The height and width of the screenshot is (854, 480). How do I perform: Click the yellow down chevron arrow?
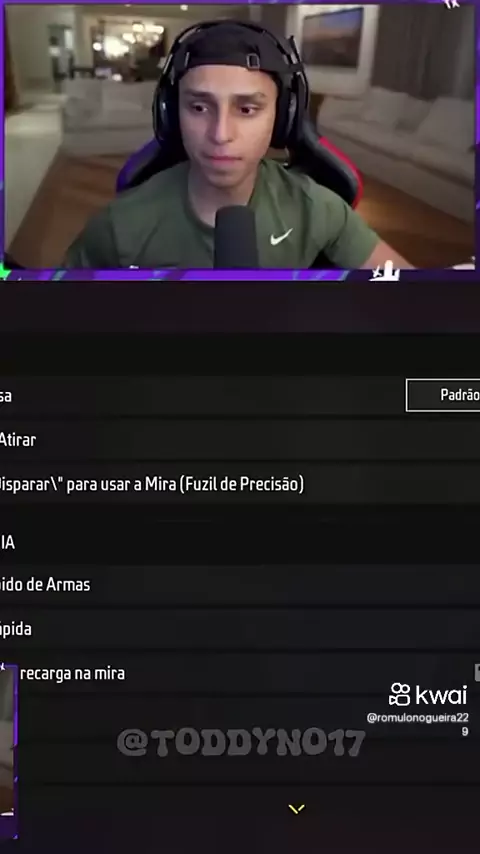click(296, 809)
